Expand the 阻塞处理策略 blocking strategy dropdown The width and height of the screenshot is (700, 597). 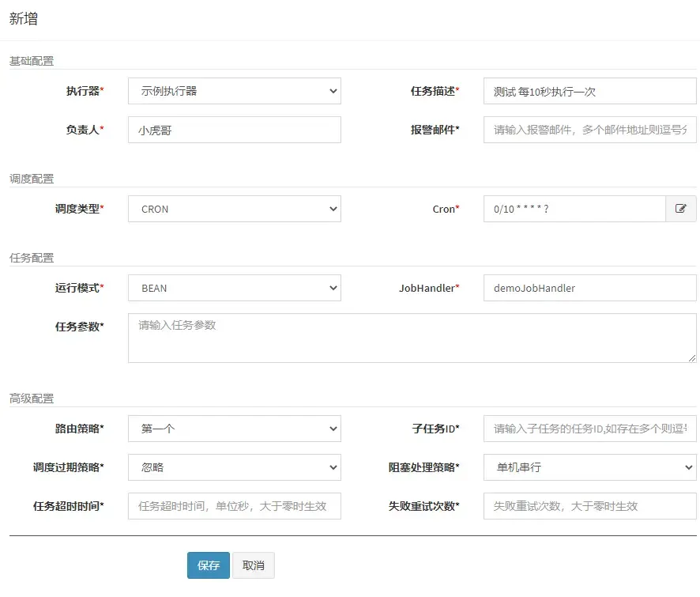pyautogui.click(x=589, y=467)
